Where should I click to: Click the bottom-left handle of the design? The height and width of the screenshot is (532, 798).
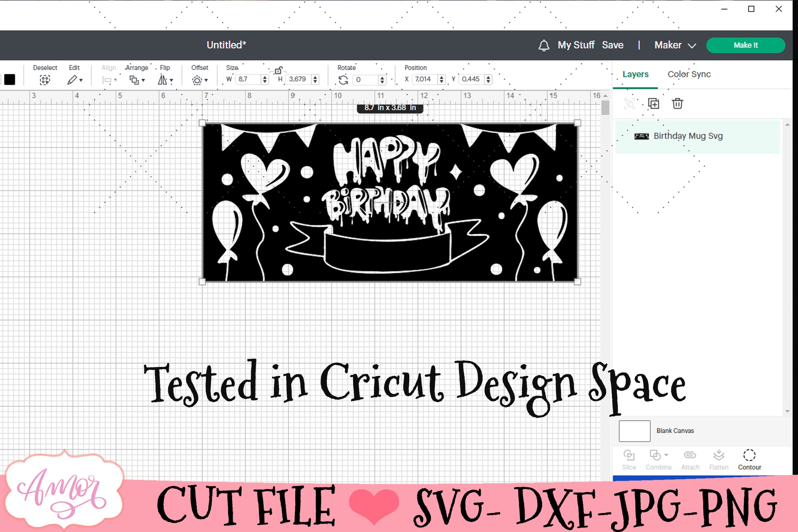click(202, 282)
